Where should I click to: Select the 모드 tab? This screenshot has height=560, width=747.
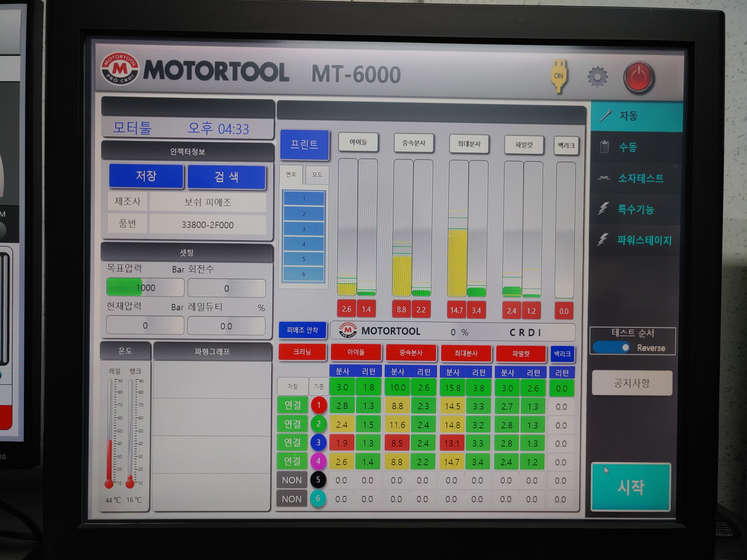(317, 174)
